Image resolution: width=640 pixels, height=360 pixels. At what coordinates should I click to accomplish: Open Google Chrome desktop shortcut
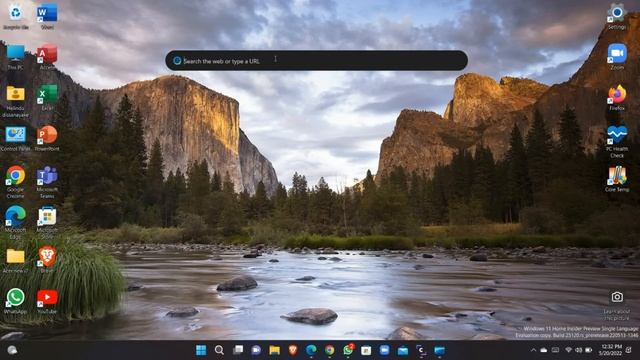pyautogui.click(x=16, y=182)
